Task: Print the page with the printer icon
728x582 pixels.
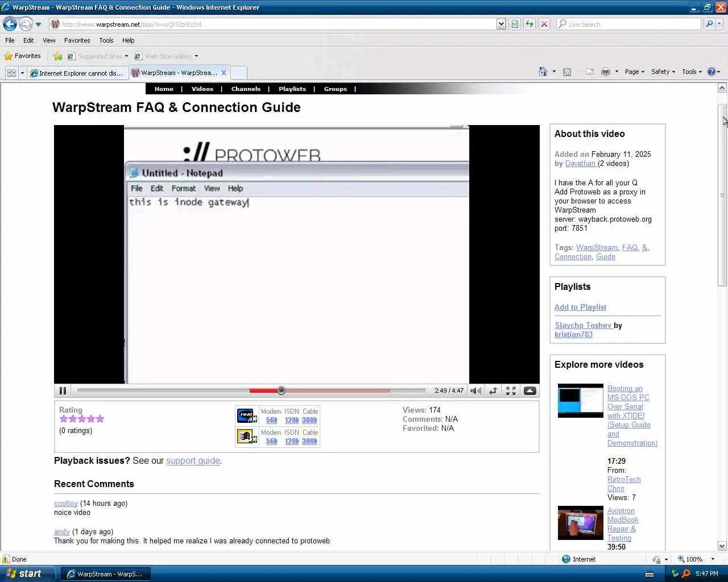Action: tap(606, 72)
